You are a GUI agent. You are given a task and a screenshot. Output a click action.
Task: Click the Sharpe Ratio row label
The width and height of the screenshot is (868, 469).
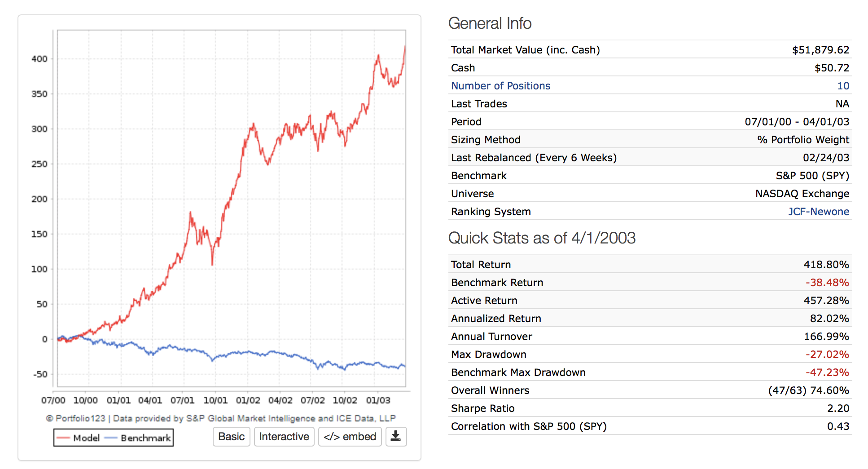tap(482, 408)
